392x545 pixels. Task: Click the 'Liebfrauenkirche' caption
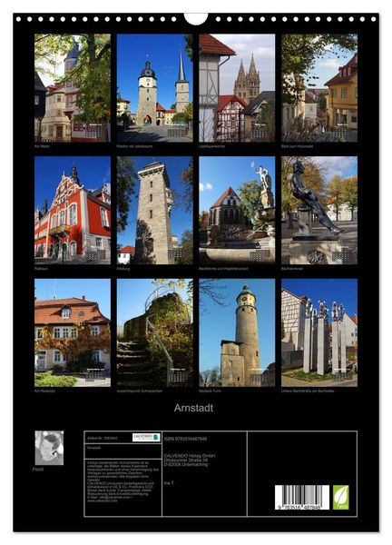pos(211,146)
